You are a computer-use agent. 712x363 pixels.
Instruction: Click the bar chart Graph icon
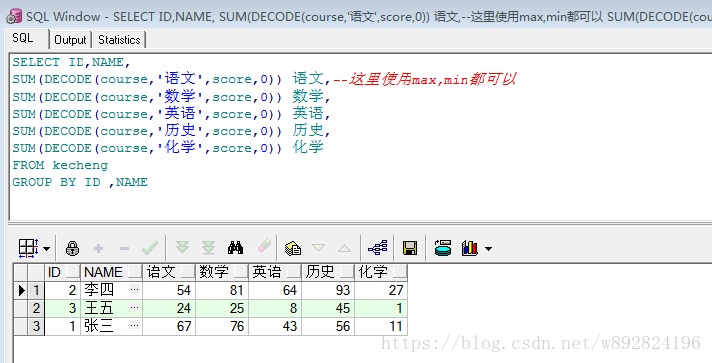tap(470, 248)
